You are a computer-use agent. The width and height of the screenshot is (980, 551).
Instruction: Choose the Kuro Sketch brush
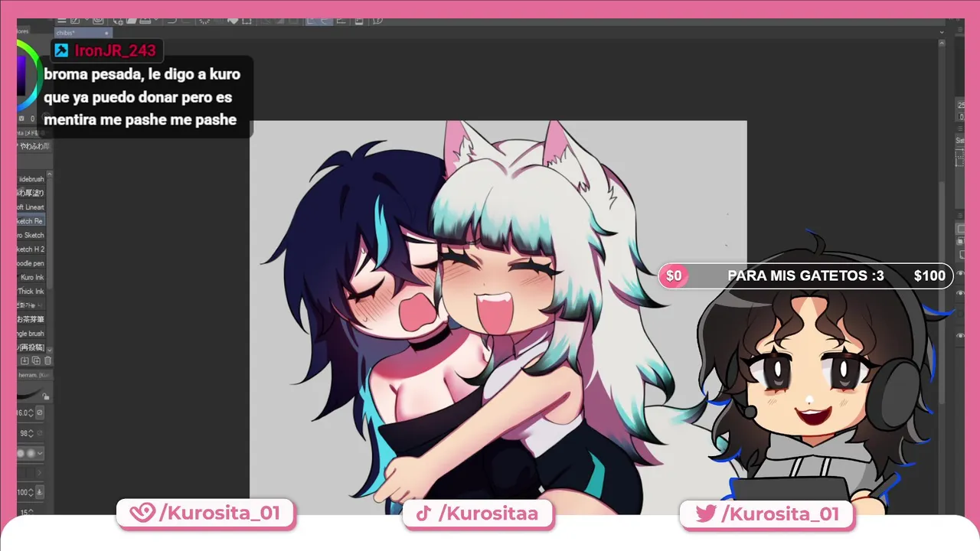[31, 235]
